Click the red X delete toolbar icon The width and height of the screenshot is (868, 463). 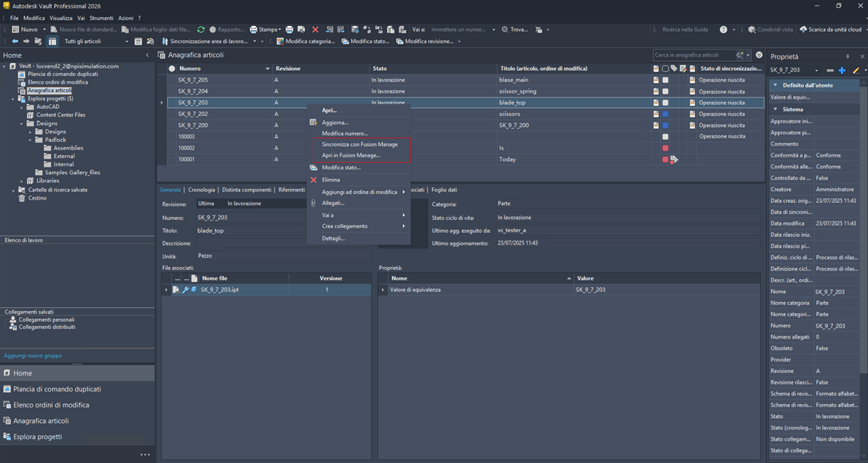315,30
